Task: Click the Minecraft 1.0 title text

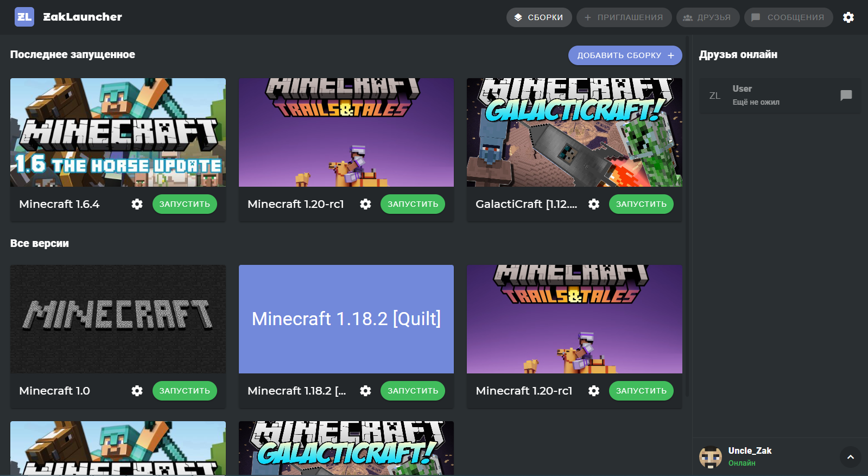Action: click(x=54, y=391)
